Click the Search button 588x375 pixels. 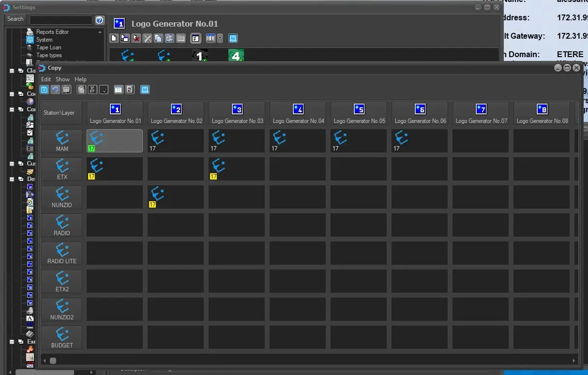point(15,19)
